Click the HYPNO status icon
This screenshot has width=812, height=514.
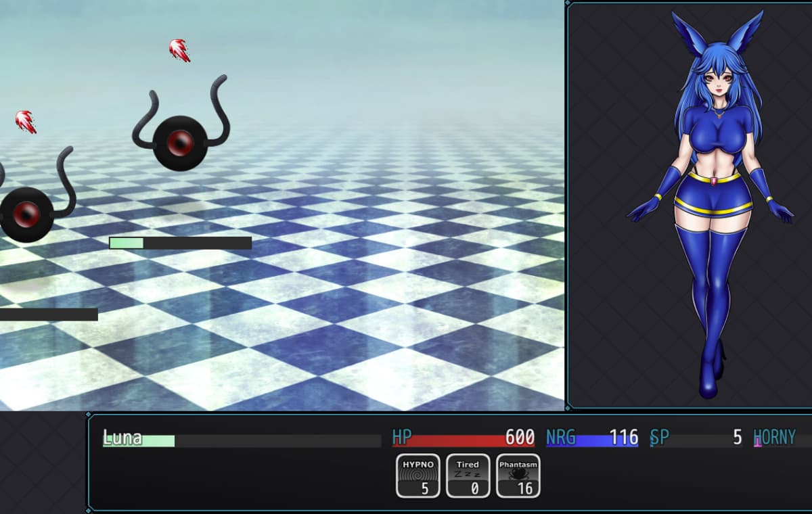418,475
